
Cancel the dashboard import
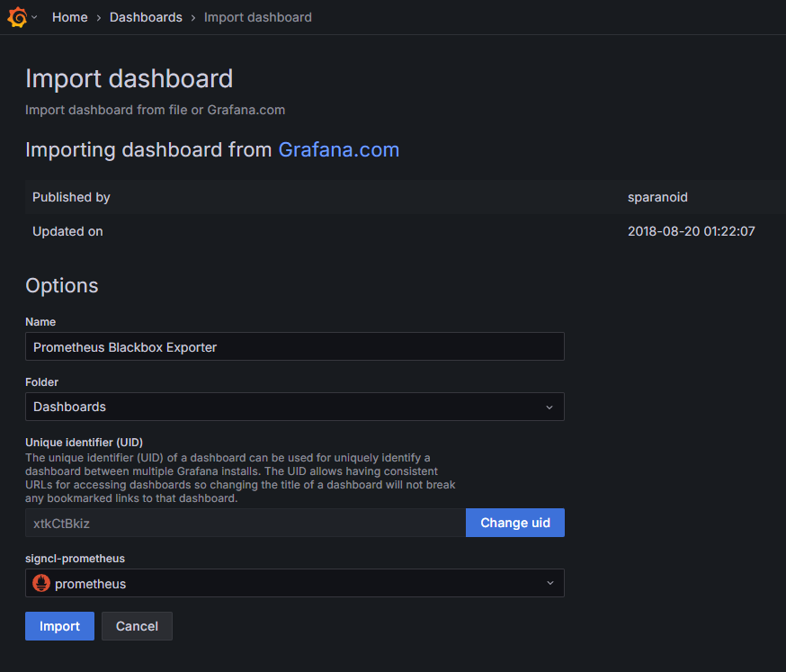click(137, 626)
